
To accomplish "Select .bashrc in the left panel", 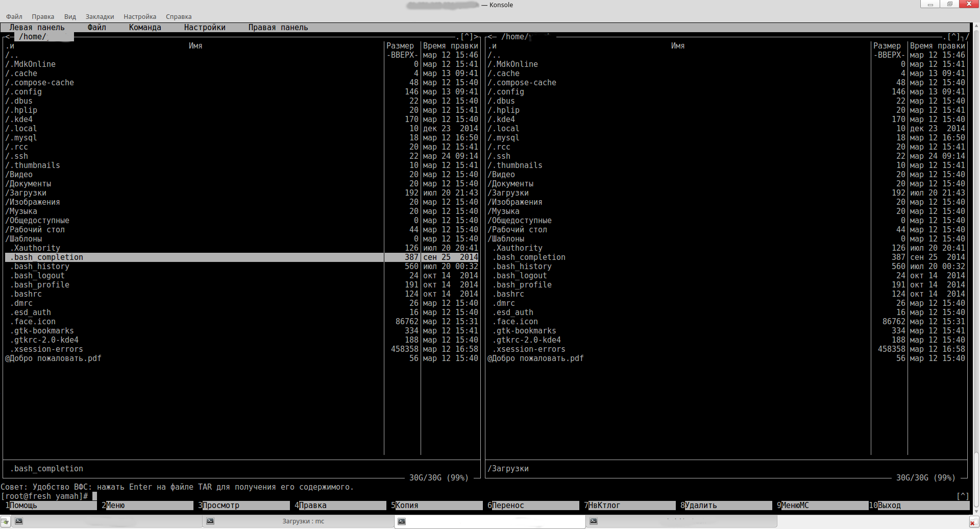I will point(241,294).
